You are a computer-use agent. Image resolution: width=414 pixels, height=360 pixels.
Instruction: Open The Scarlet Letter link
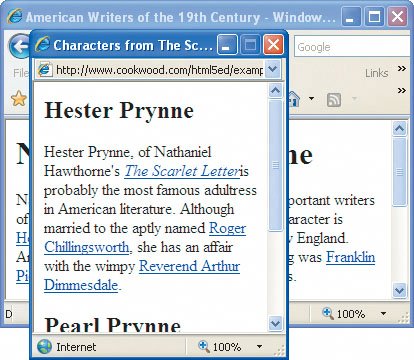[x=182, y=171]
